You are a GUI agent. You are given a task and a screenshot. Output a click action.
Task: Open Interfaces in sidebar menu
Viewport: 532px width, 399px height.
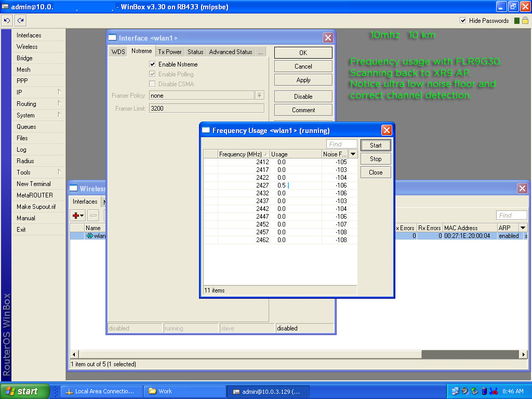(x=29, y=35)
